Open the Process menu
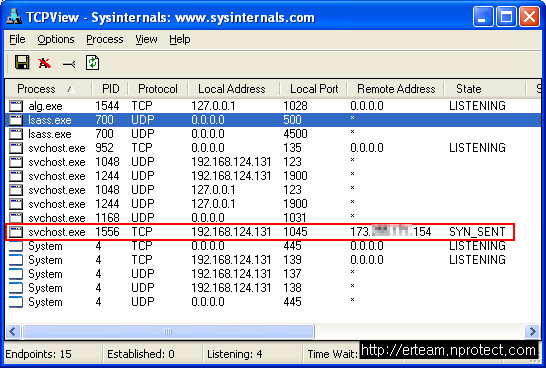 104,39
